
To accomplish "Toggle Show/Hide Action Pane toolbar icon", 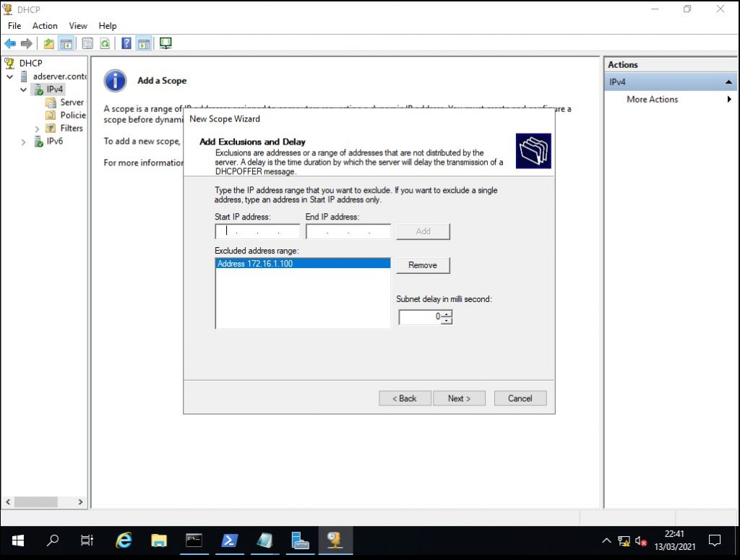I will (x=143, y=43).
